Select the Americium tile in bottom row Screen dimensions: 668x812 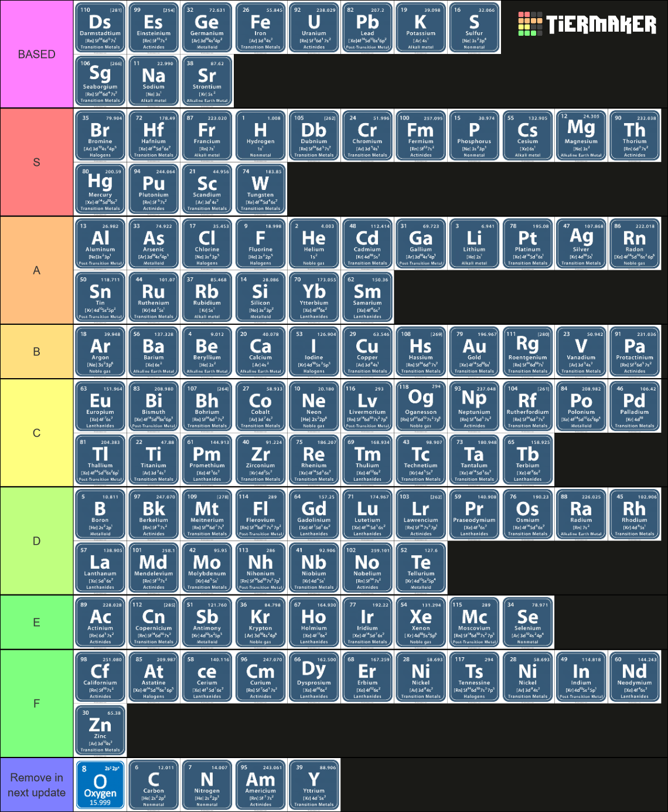click(x=260, y=786)
